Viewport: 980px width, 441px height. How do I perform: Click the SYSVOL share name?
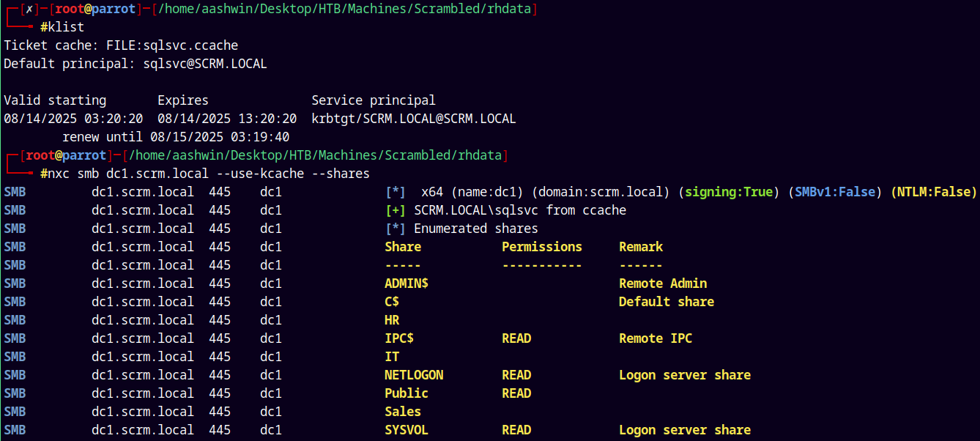pyautogui.click(x=407, y=430)
